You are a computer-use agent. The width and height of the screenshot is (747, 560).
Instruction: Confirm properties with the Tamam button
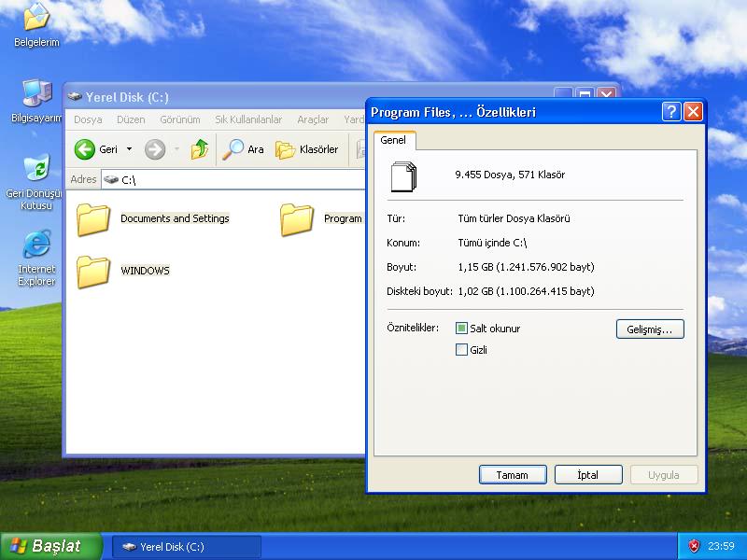pos(512,474)
